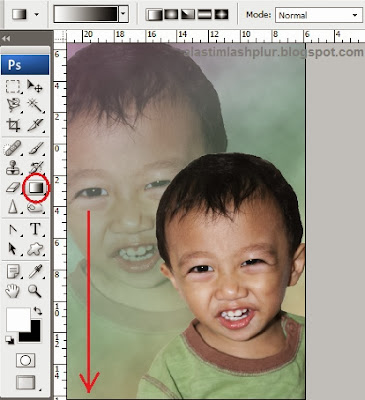Image resolution: width=365 pixels, height=400 pixels.
Task: Choose Radial Gradient style
Action: click(171, 14)
